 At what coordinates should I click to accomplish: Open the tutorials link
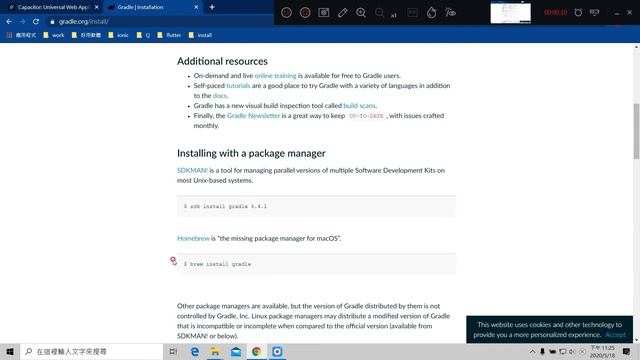click(x=238, y=86)
